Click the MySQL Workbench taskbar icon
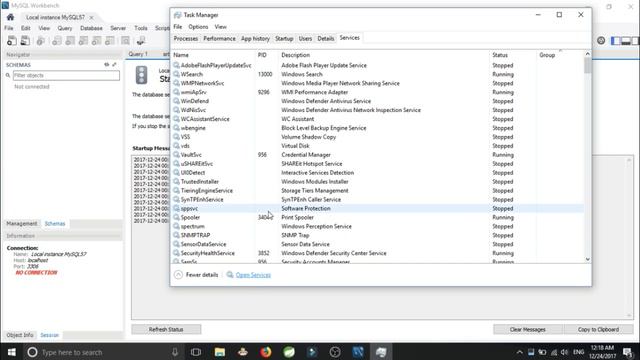Screen dimensions: 640x360 (x=358, y=352)
